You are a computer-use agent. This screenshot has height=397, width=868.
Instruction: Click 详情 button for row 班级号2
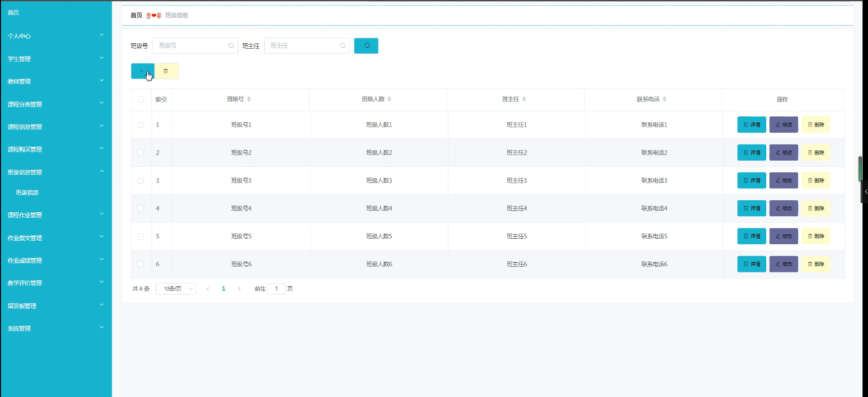[x=752, y=153]
